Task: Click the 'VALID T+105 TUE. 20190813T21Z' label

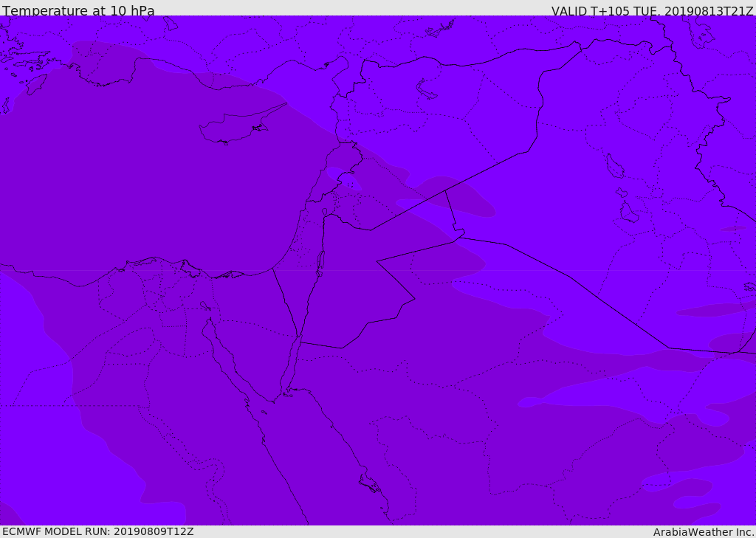Action: pos(653,10)
